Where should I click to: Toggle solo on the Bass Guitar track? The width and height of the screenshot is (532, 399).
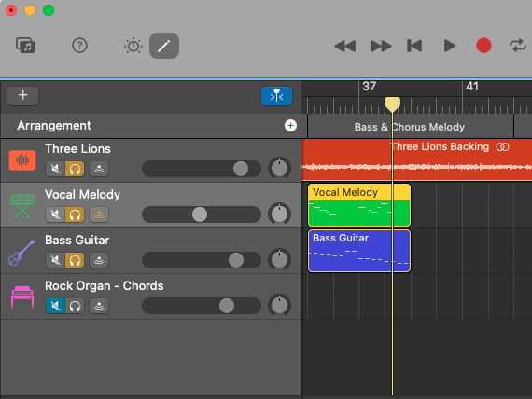75,260
